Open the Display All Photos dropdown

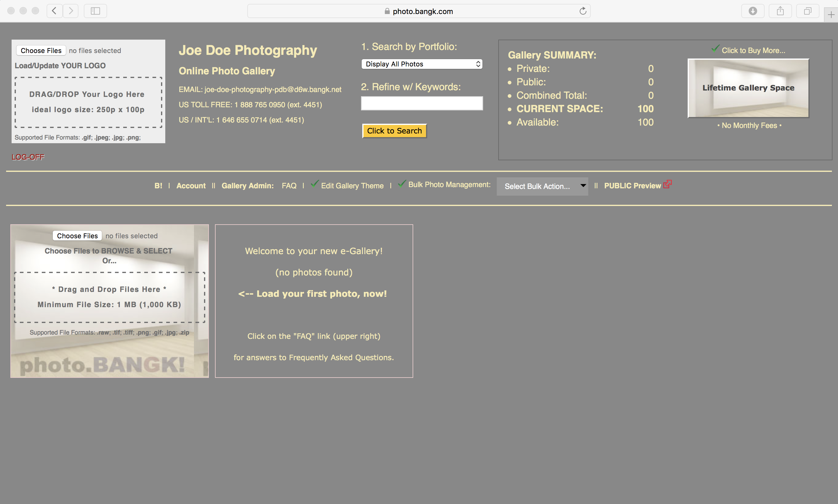pos(422,64)
